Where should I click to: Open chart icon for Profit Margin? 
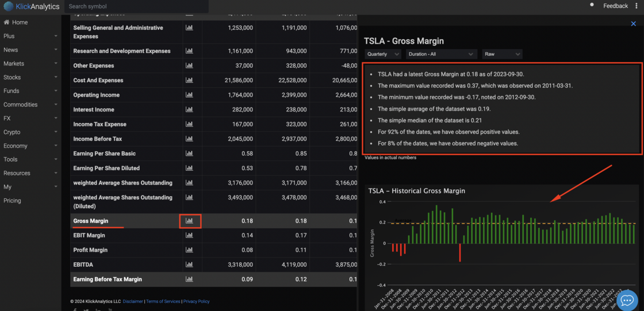(189, 250)
